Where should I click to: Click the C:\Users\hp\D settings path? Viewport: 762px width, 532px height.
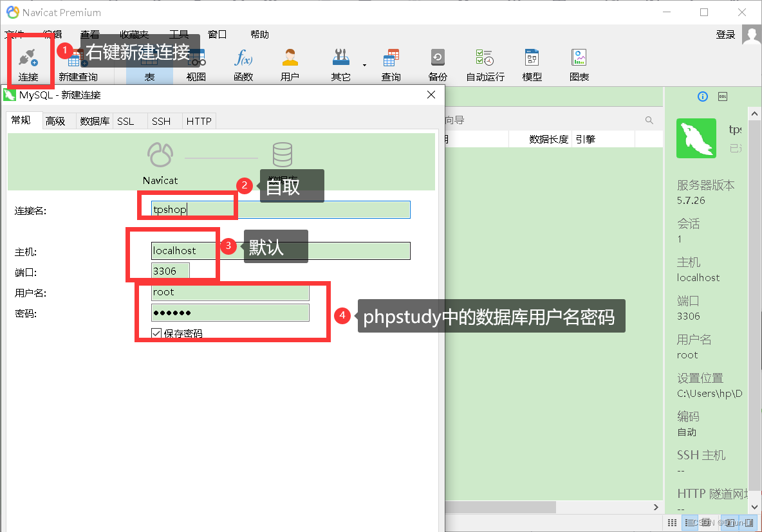click(709, 394)
